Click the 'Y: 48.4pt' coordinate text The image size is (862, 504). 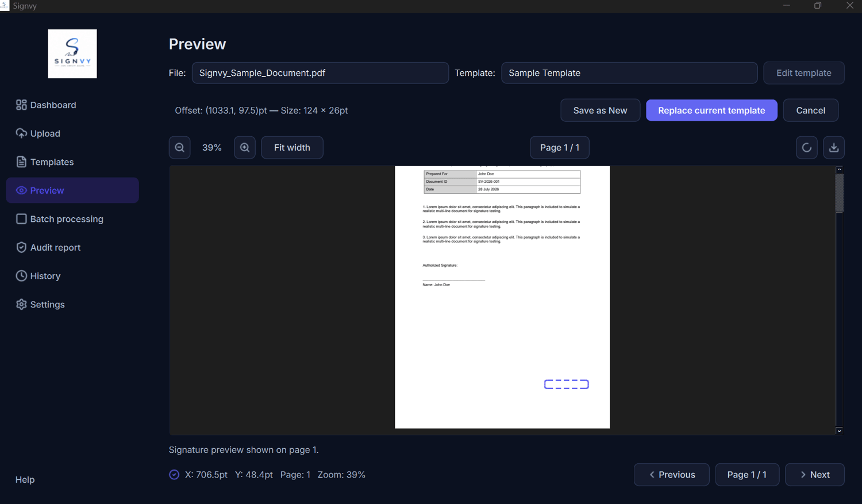(254, 475)
